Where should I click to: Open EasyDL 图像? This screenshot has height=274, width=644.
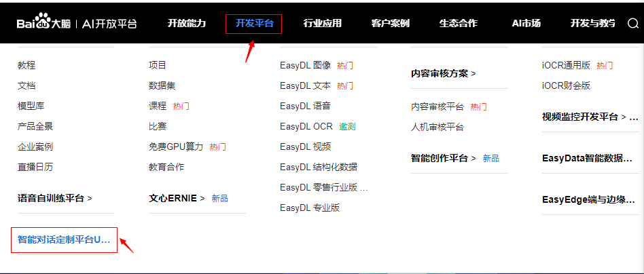(x=305, y=65)
